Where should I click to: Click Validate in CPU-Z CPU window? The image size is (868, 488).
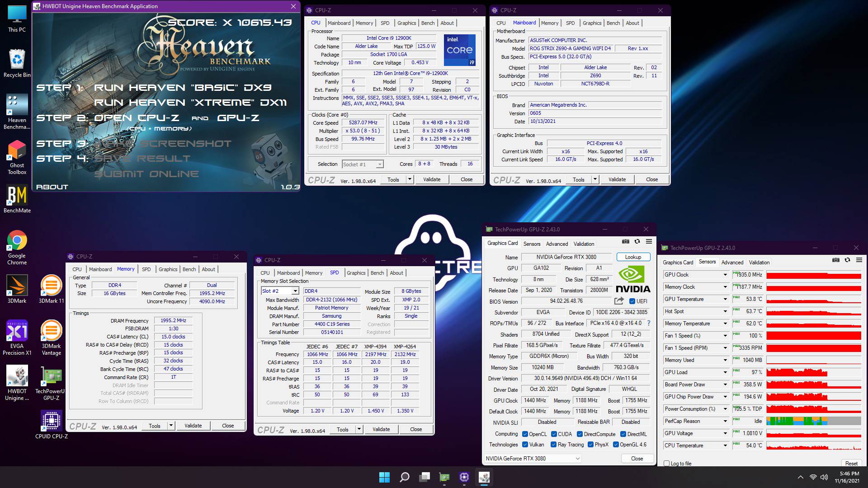click(x=432, y=180)
